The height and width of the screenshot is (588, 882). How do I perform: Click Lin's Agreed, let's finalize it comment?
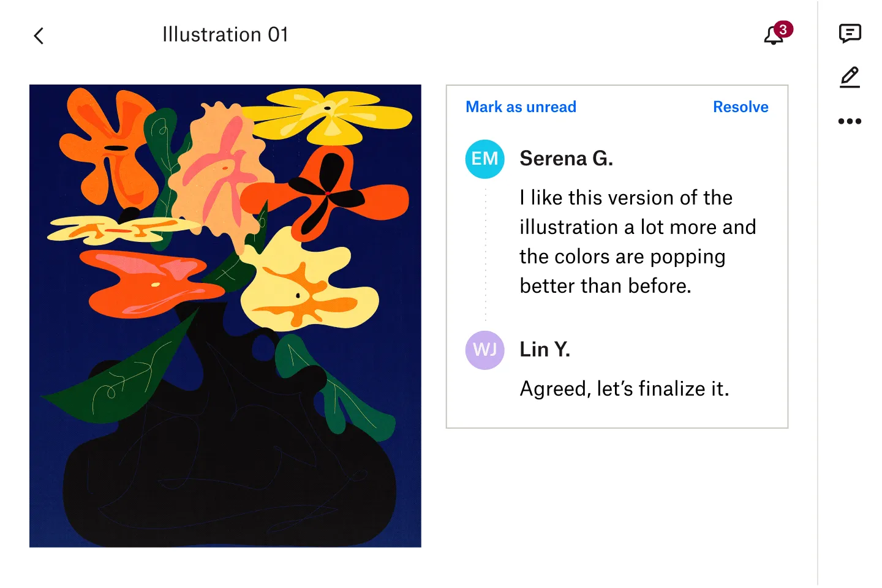(624, 388)
